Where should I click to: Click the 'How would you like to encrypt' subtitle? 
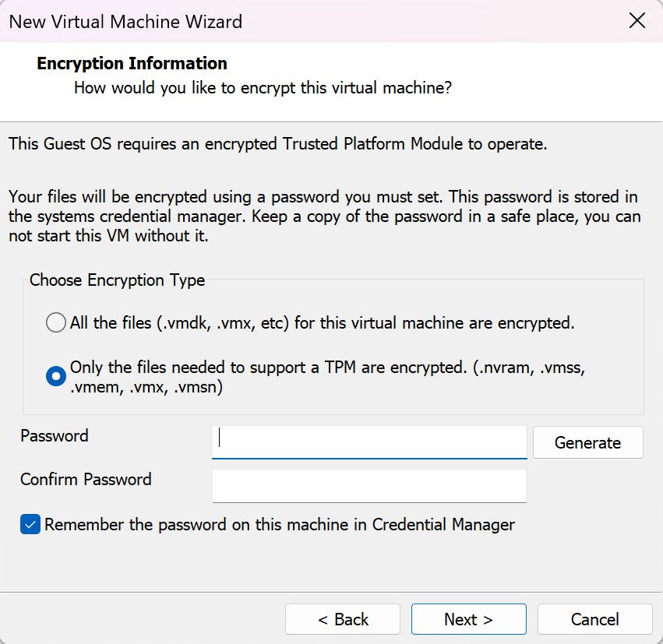tap(263, 87)
